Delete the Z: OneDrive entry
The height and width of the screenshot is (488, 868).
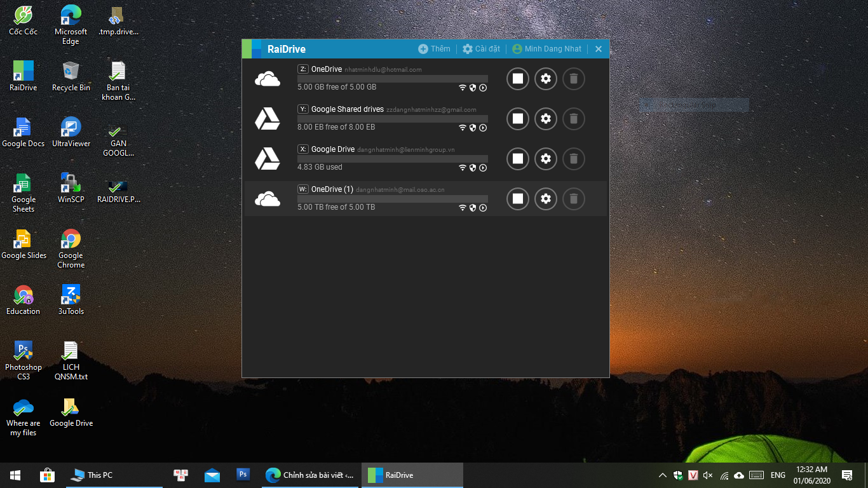573,79
